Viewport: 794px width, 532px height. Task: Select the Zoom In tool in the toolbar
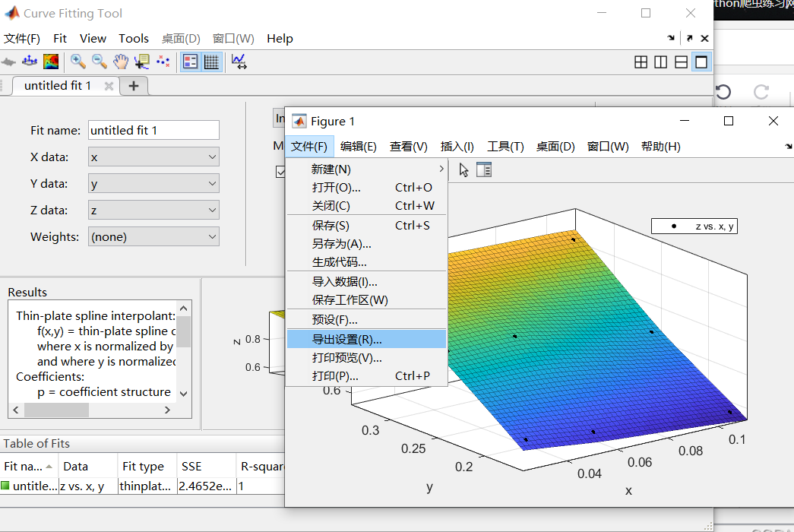pyautogui.click(x=78, y=62)
